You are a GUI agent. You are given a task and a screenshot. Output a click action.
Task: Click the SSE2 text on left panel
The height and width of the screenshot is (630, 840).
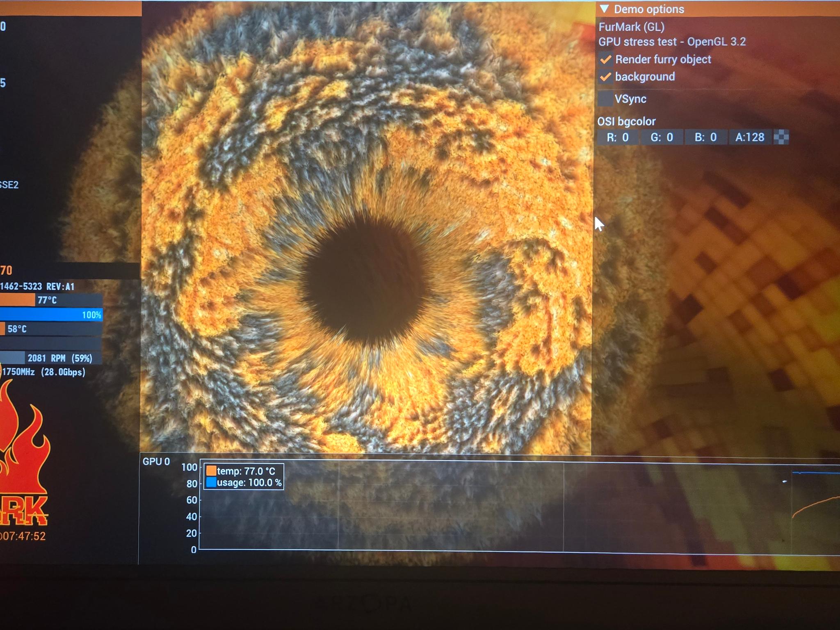pyautogui.click(x=9, y=185)
